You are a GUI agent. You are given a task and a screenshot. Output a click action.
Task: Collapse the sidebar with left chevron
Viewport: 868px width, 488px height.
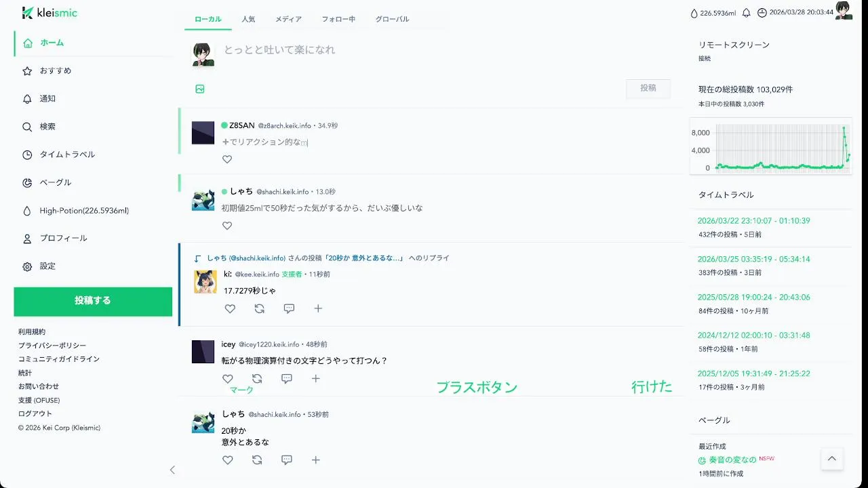[x=172, y=470]
